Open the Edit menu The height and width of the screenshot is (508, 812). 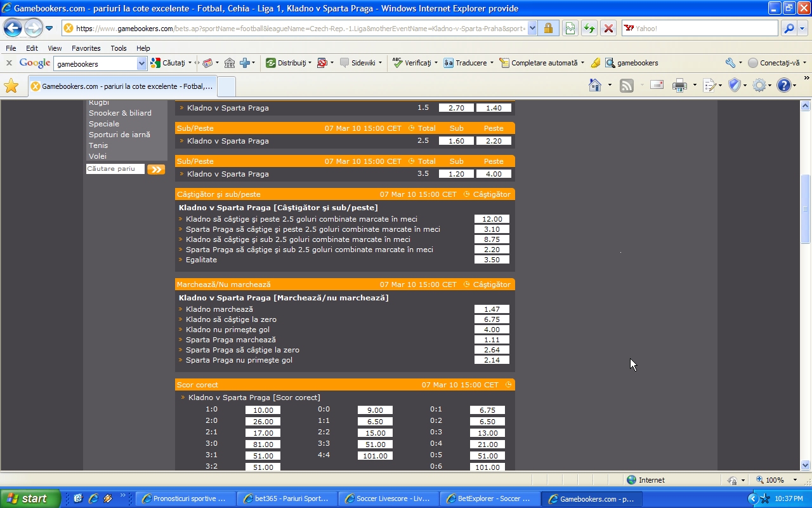(x=32, y=48)
